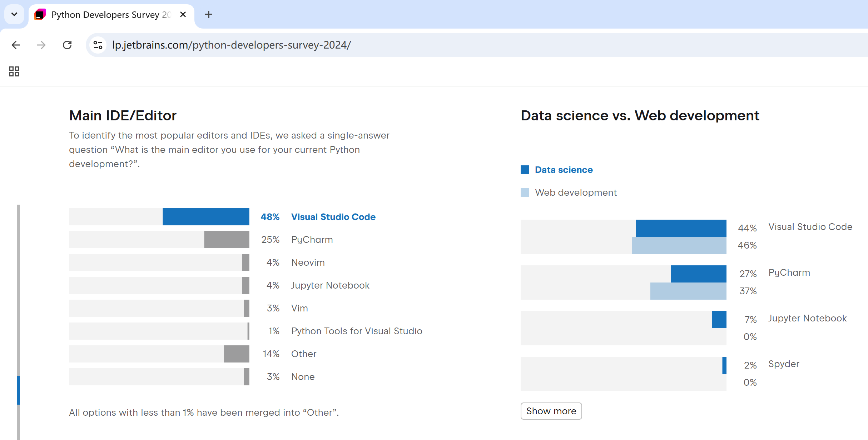Expand the tab search dropdown chevron
Image resolution: width=868 pixels, height=440 pixels.
14,14
